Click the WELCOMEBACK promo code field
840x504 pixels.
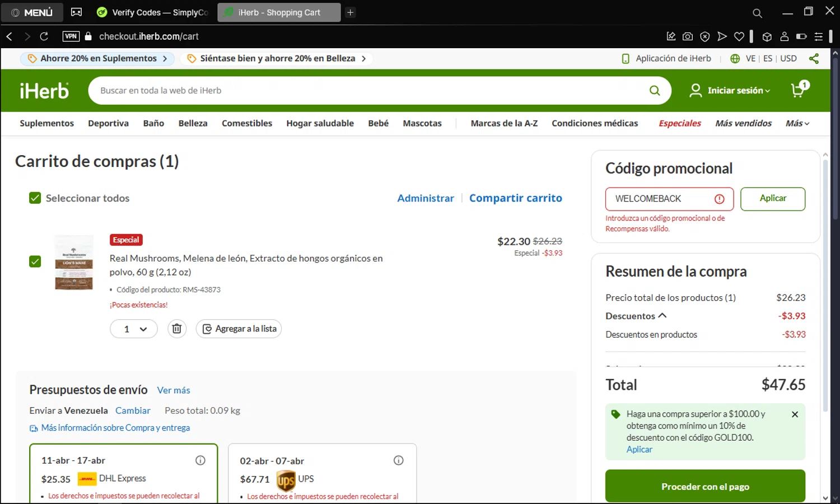coord(669,199)
